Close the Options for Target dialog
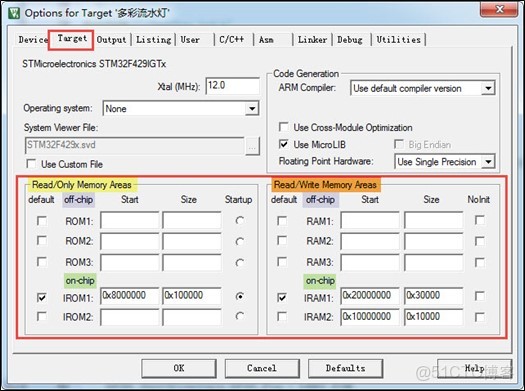 [x=499, y=9]
